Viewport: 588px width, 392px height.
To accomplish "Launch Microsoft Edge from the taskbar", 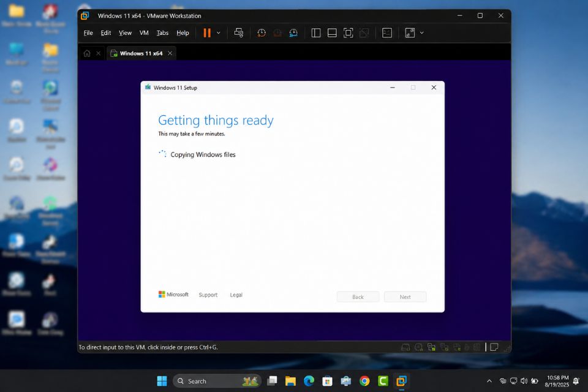I will click(x=309, y=381).
